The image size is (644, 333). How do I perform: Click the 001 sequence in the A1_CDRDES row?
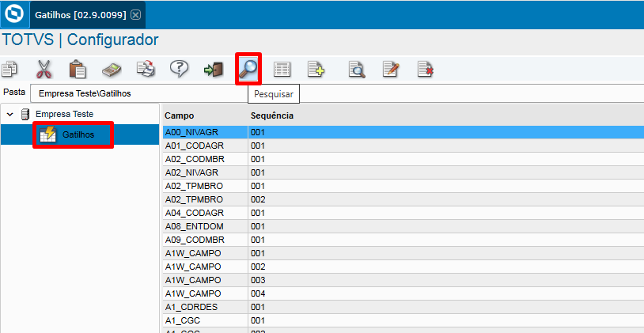point(258,307)
